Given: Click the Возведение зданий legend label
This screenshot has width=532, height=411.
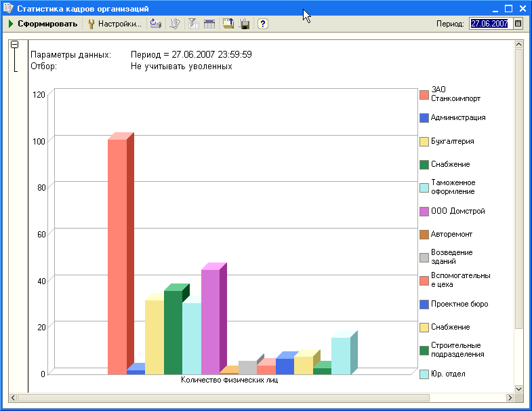Looking at the screenshot, I should [x=451, y=257].
